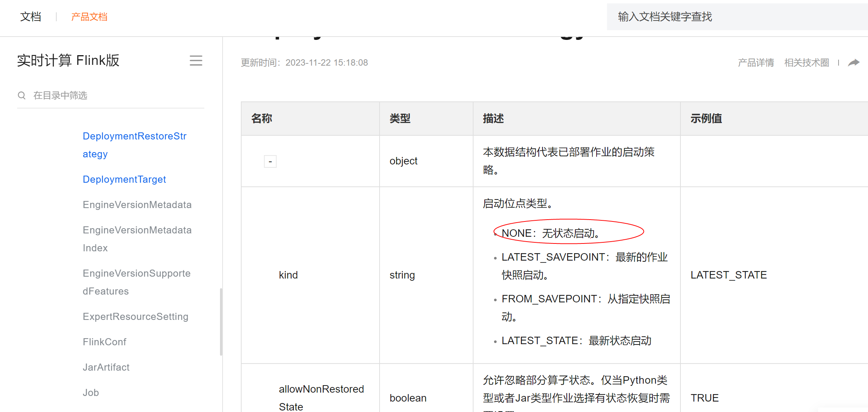The height and width of the screenshot is (412, 868).
Task: Click the TRUE example value
Action: pos(704,398)
